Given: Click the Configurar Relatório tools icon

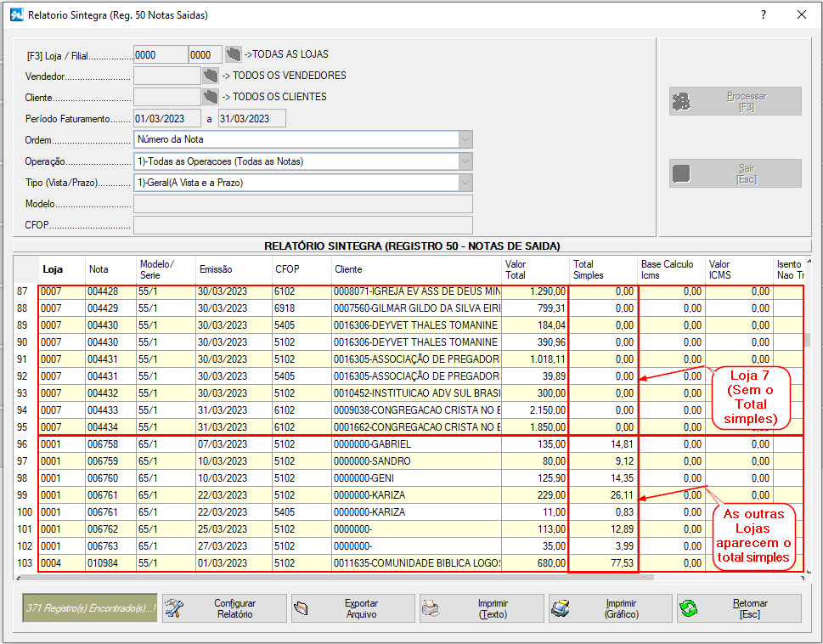Looking at the screenshot, I should [174, 608].
